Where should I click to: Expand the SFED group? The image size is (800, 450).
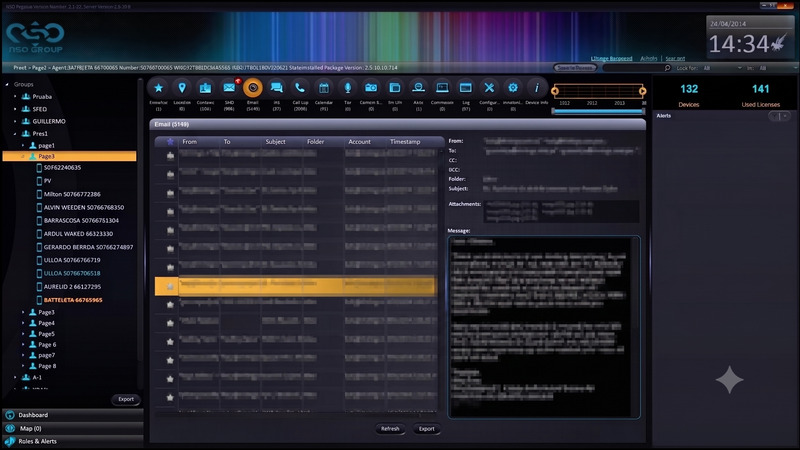pyautogui.click(x=15, y=109)
